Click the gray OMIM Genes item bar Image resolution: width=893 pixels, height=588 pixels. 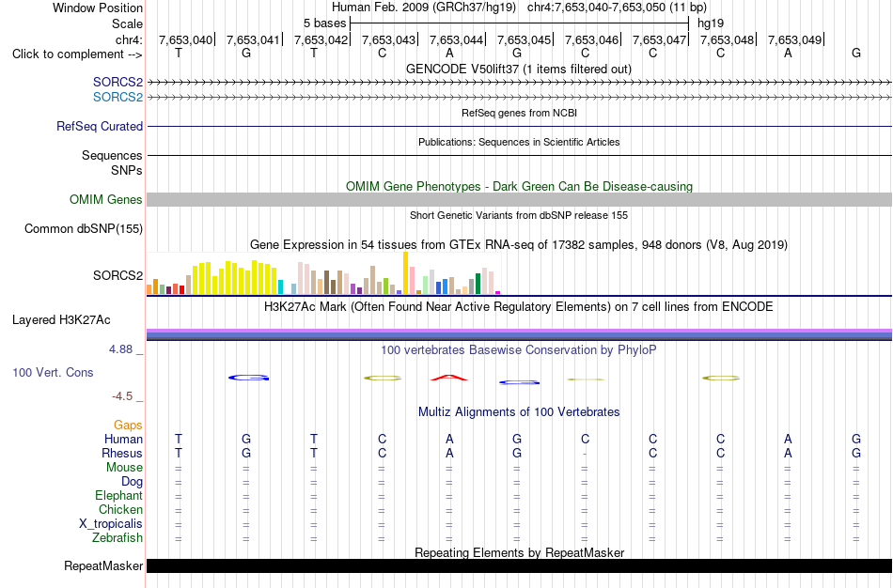pos(519,199)
